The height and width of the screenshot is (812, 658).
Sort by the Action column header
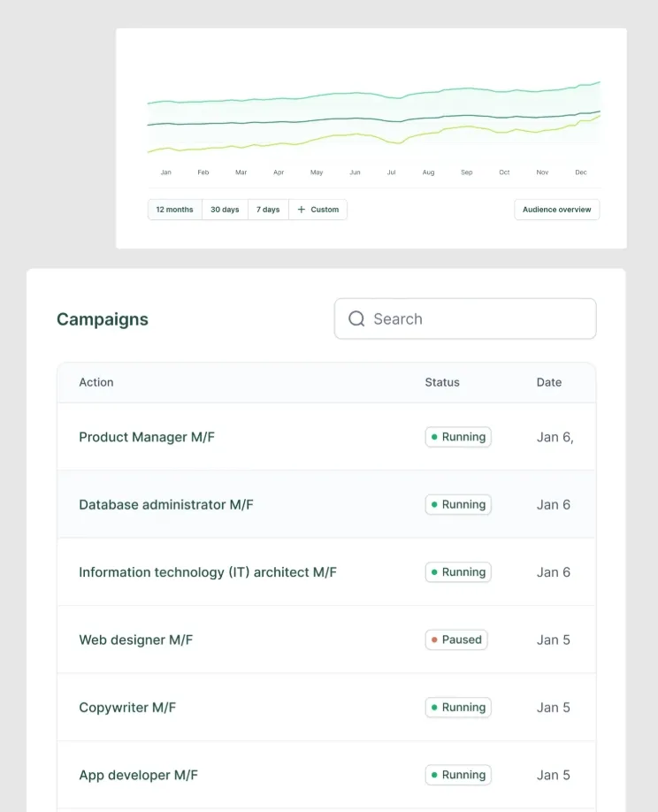tap(96, 382)
